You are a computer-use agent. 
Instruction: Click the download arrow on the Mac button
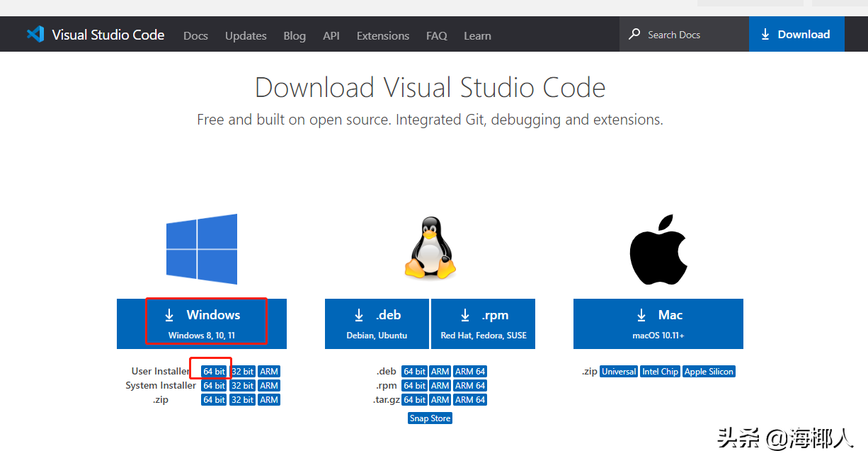[641, 315]
